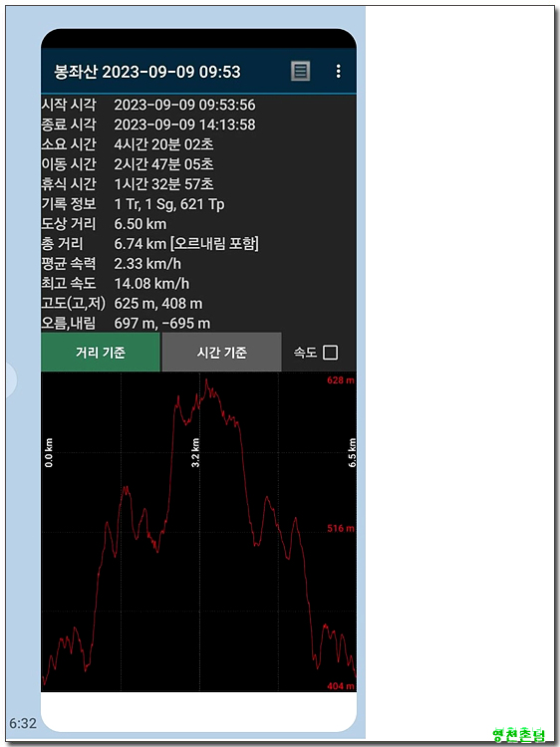Click the 6.5 km chart distance marker
Screen dimensions: 560x747
pyautogui.click(x=352, y=452)
